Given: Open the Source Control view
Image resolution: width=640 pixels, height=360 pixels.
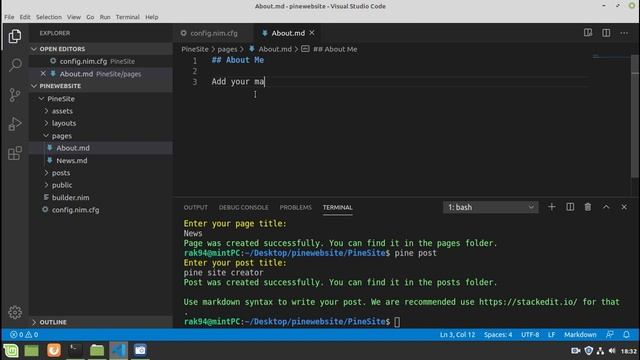Looking at the screenshot, I should pos(15,95).
